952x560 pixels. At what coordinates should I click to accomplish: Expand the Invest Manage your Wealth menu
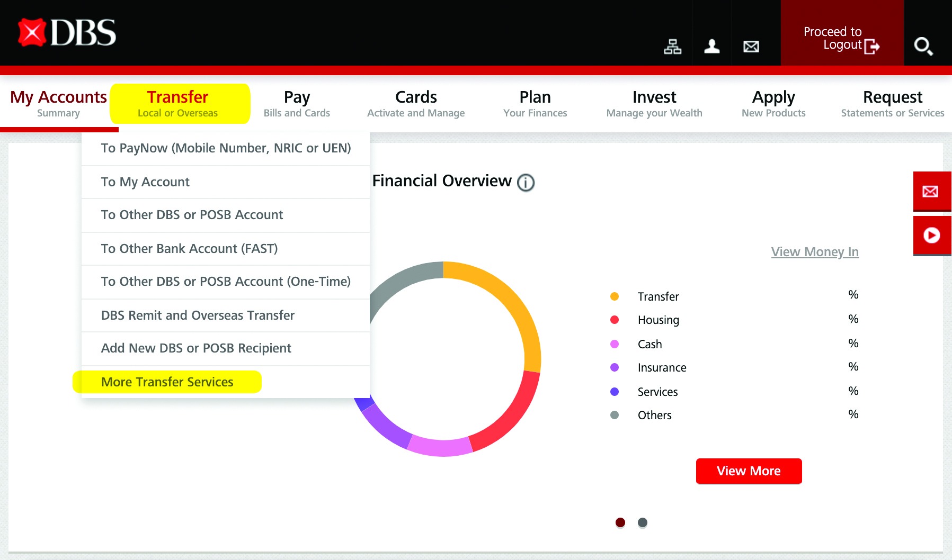click(x=654, y=104)
